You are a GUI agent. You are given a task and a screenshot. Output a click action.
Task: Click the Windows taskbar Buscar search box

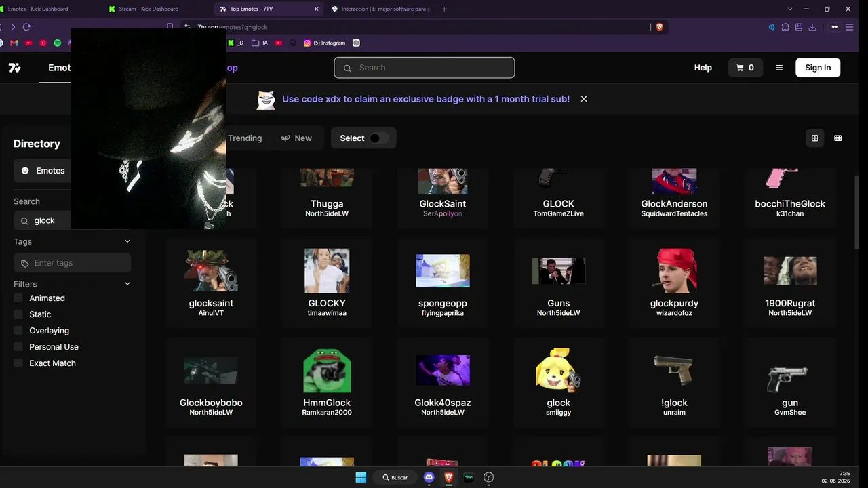click(x=395, y=477)
